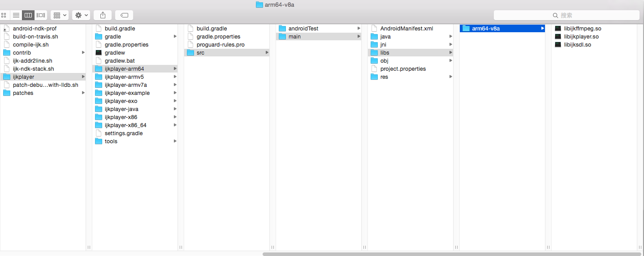Expand patches folder arrow

[83, 93]
